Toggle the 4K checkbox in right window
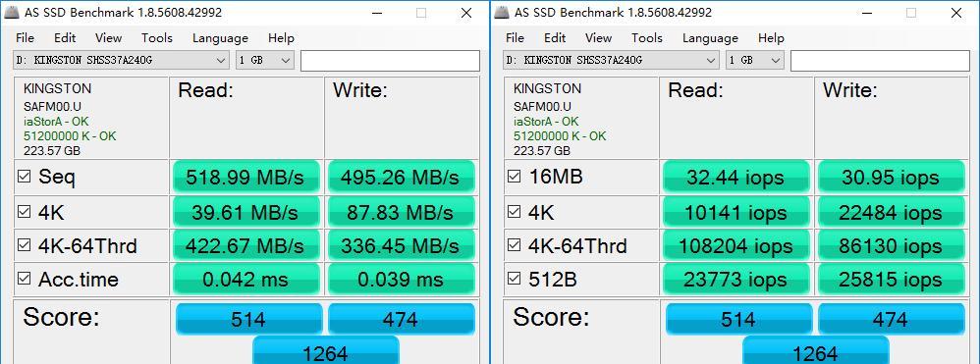This screenshot has height=364, width=980. tap(515, 212)
